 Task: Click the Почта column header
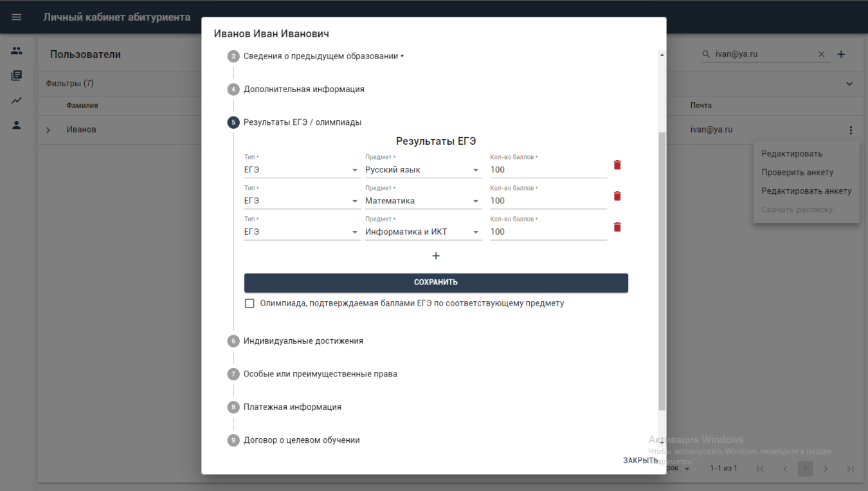(x=701, y=106)
